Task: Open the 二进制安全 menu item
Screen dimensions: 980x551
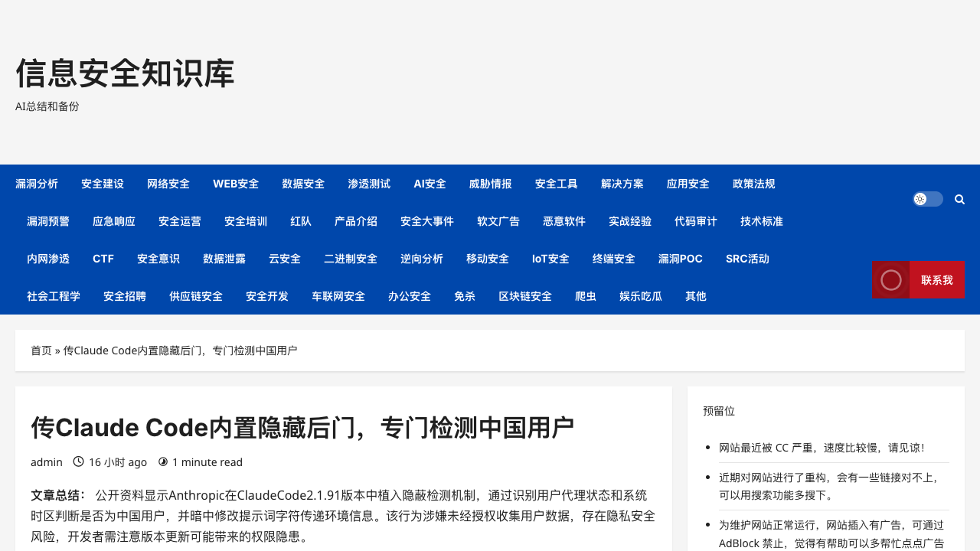Action: click(351, 259)
